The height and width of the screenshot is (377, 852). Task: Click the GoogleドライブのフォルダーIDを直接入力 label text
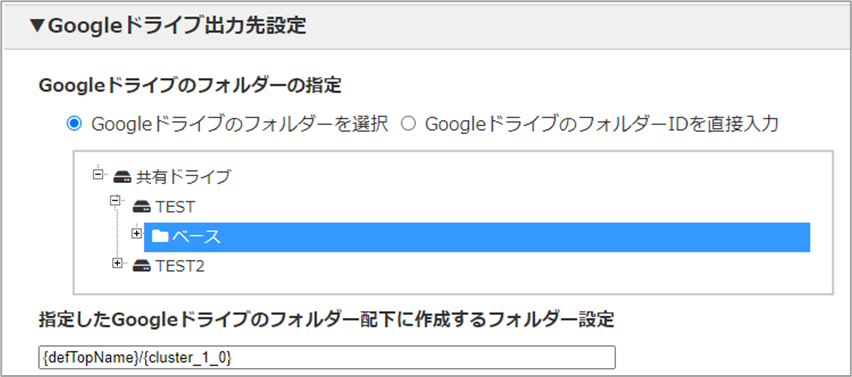pyautogui.click(x=602, y=124)
